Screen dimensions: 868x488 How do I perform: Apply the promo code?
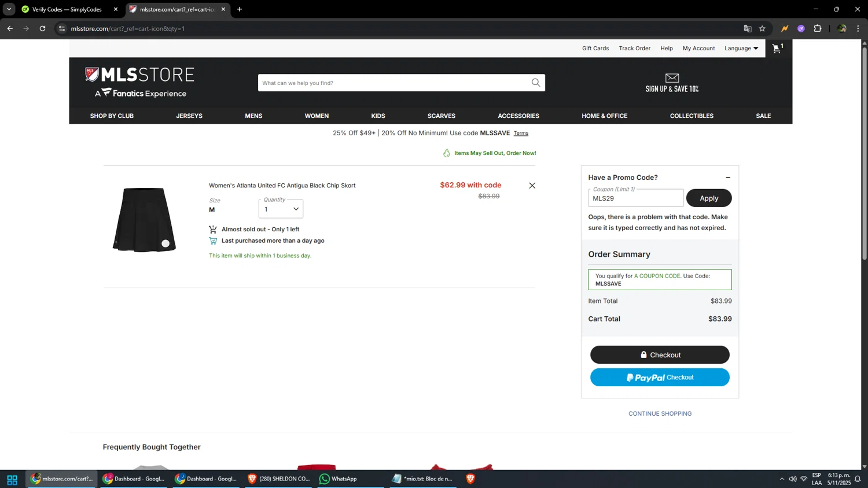709,198
